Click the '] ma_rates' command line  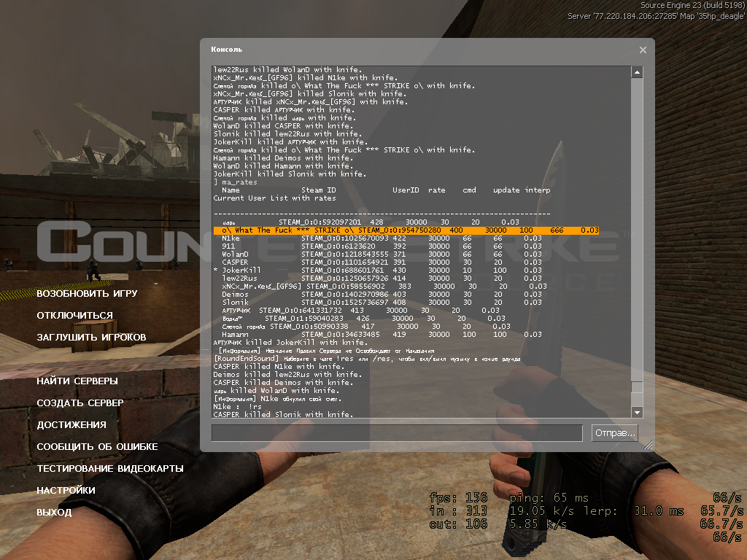236,182
